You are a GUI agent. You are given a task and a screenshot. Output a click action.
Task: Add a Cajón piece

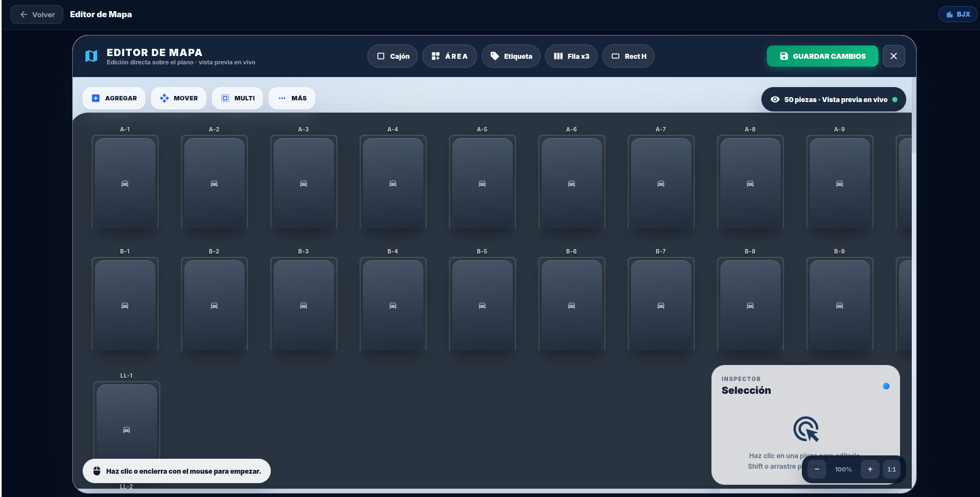[392, 56]
